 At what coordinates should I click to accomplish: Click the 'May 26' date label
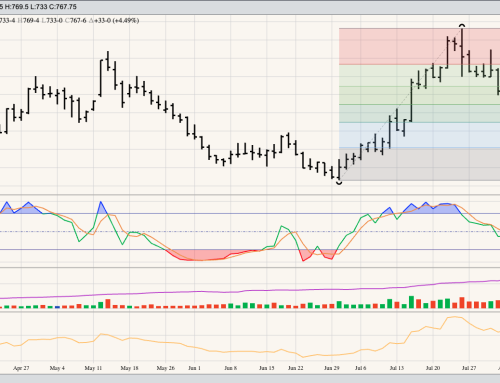point(166,368)
